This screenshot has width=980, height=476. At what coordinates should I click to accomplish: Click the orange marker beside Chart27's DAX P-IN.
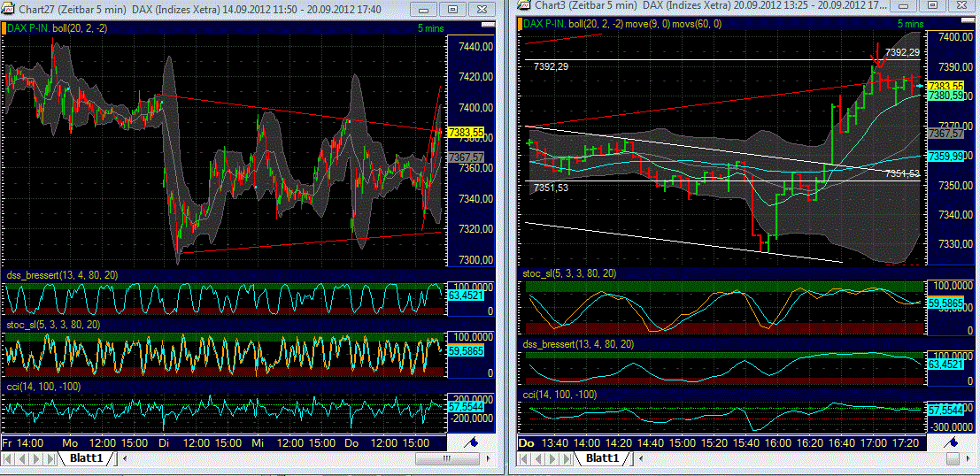click(x=4, y=28)
